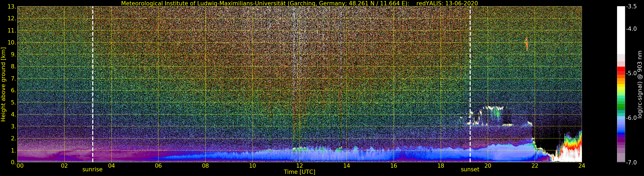The height and width of the screenshot is (176, 644).
Task: Click height tick label '13.'
Action: point(12,6)
